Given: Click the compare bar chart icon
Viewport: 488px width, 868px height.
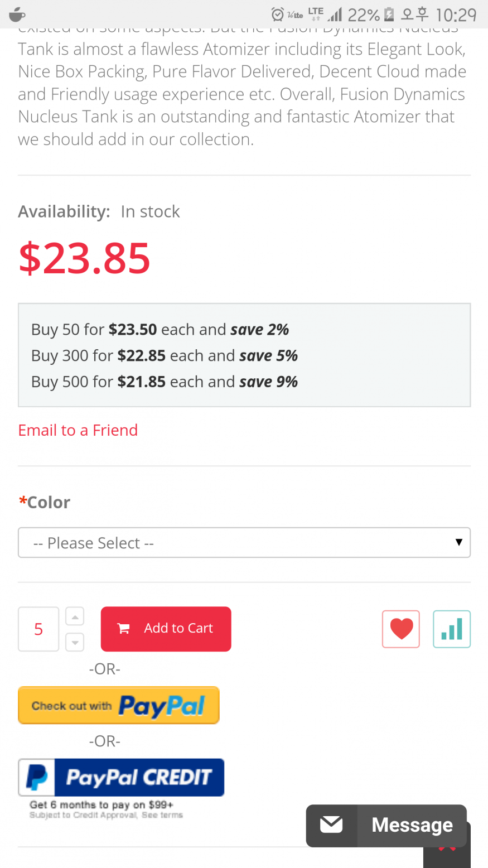Looking at the screenshot, I should coord(451,629).
